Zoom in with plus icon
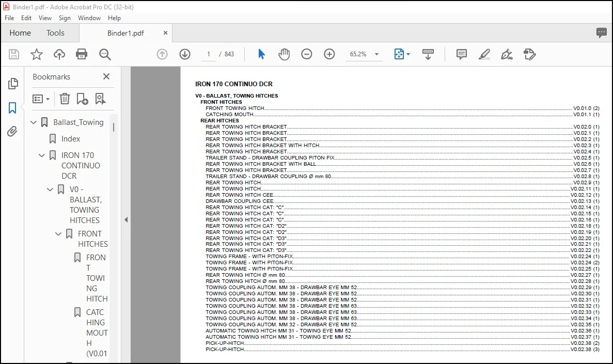The image size is (613, 364). [329, 54]
